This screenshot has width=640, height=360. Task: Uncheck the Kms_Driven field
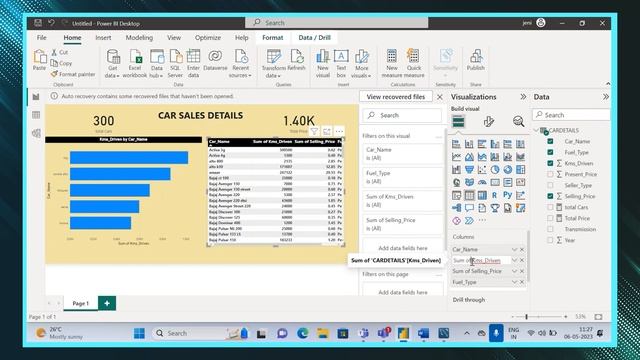pyautogui.click(x=550, y=163)
